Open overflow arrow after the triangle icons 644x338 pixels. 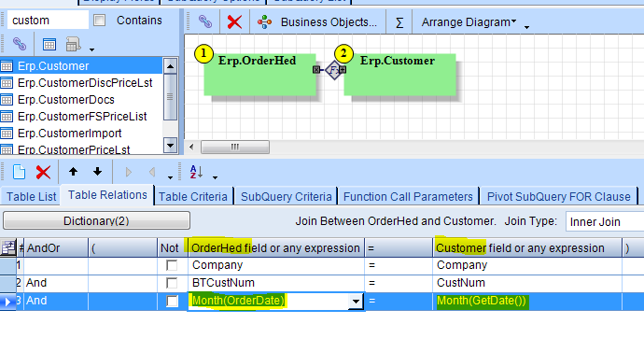coord(170,177)
